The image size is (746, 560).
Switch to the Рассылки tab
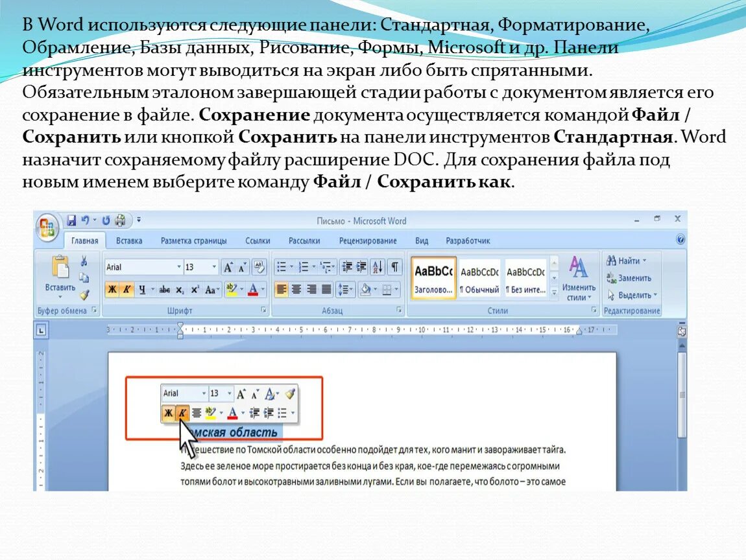pos(304,241)
